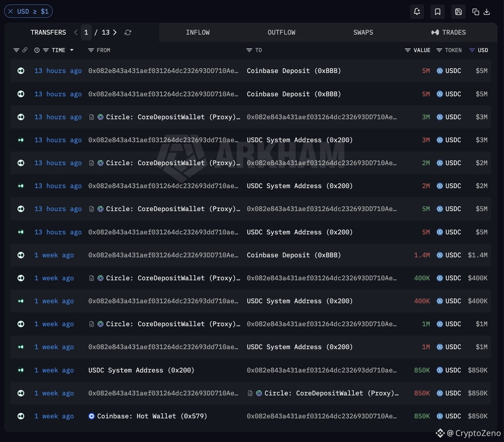The image size is (504, 442).
Task: Open the TOKEN column filter icon
Action: (x=439, y=50)
